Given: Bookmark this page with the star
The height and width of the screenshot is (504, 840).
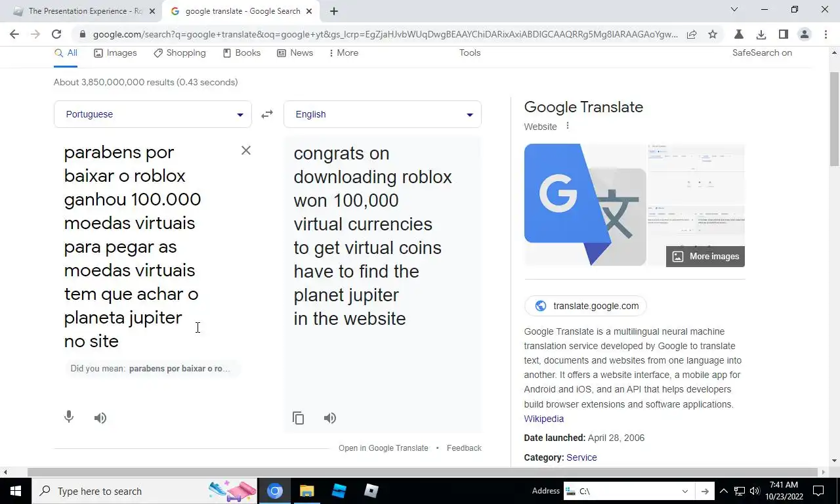Looking at the screenshot, I should [x=713, y=34].
